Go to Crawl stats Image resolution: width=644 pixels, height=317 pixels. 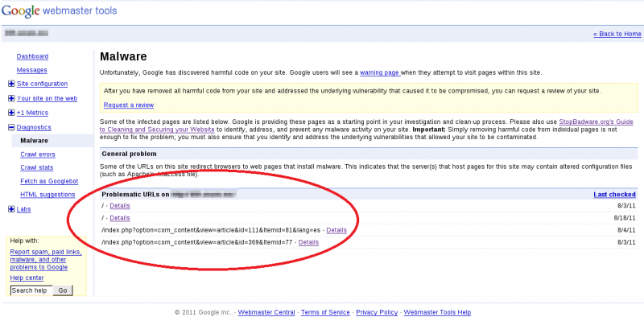[x=36, y=167]
